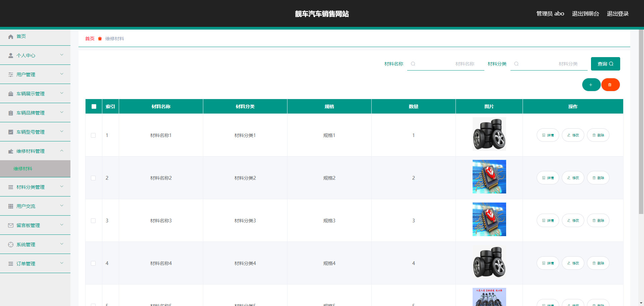Click the 材料分类 column header
644x306 pixels.
245,106
